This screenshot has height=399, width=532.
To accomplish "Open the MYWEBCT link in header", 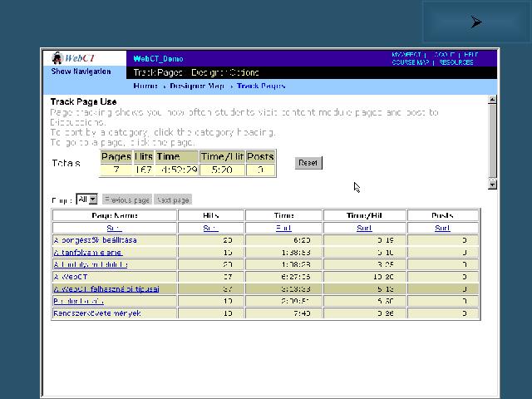I will pos(406,55).
